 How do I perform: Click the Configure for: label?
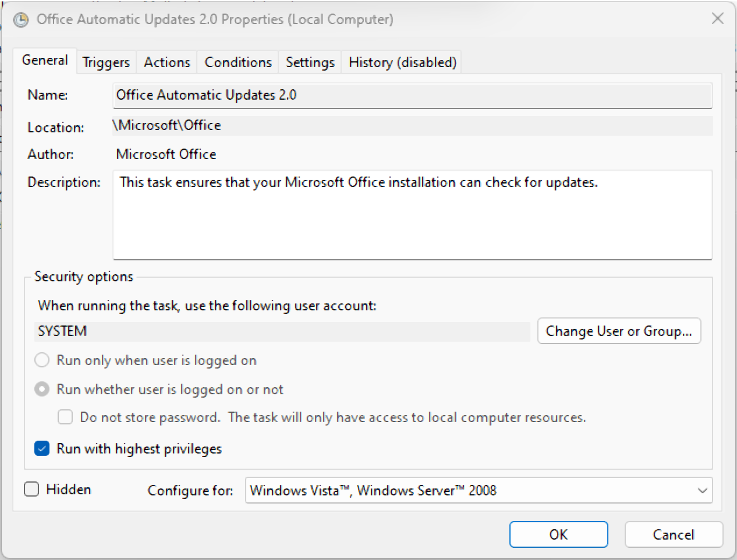click(x=190, y=491)
